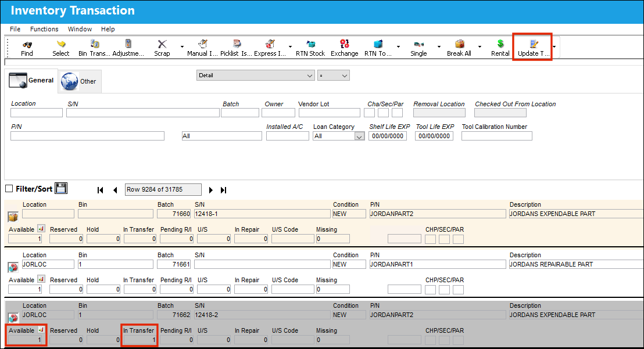Click the Available chart icon for batch 71660
This screenshot has width=644, height=349.
click(41, 228)
